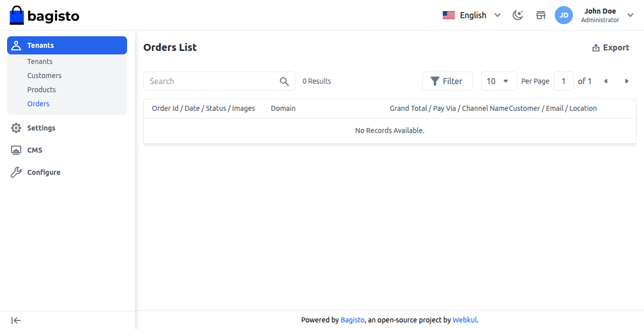Follow the Webkul footer link
The image size is (644, 329).
(464, 320)
